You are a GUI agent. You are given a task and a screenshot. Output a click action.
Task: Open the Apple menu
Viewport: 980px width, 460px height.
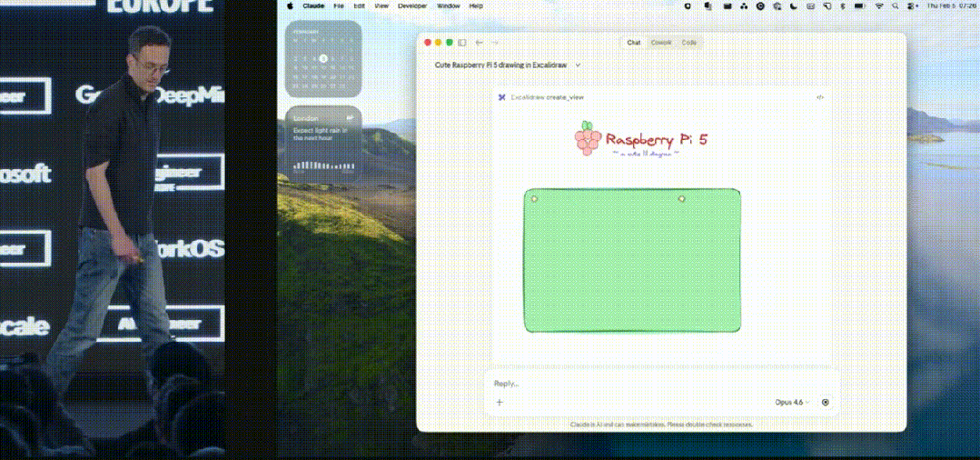coord(291,5)
